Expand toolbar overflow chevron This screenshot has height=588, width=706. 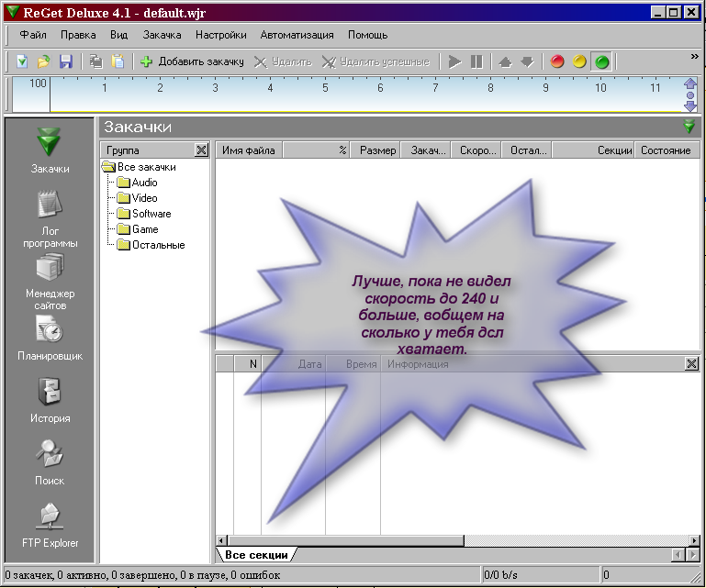pyautogui.click(x=695, y=56)
